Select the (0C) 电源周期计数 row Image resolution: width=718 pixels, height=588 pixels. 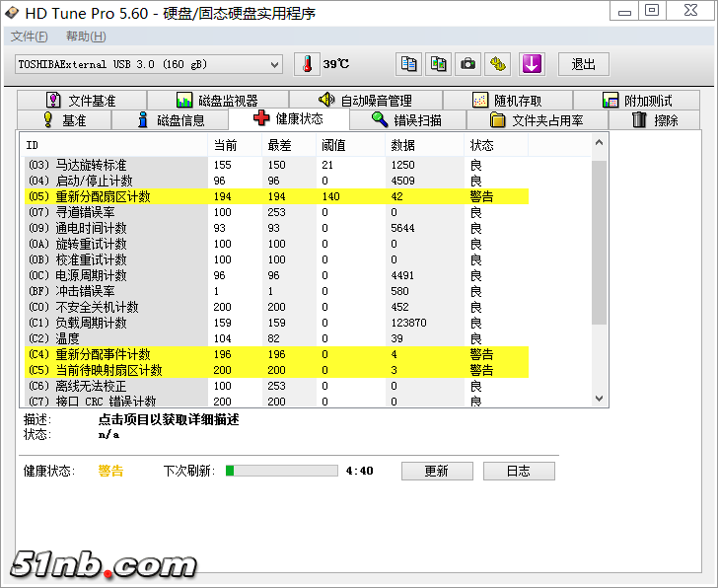tap(276, 275)
